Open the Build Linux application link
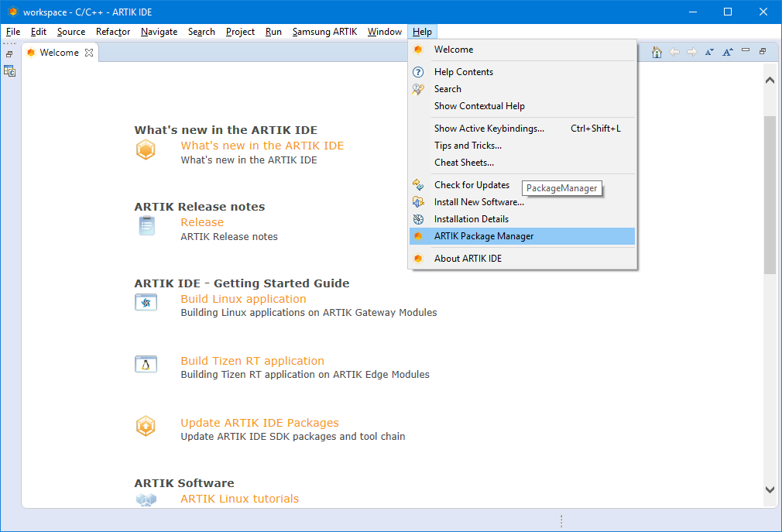 click(x=243, y=299)
